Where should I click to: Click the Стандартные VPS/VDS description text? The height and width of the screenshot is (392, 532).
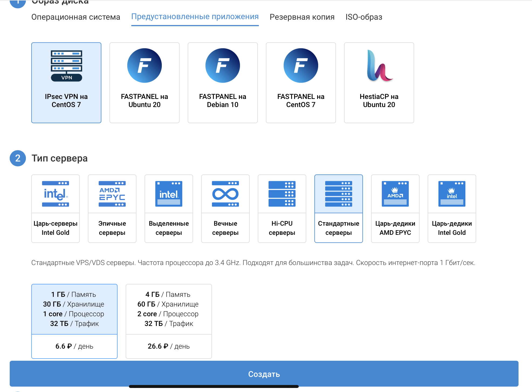point(253,263)
